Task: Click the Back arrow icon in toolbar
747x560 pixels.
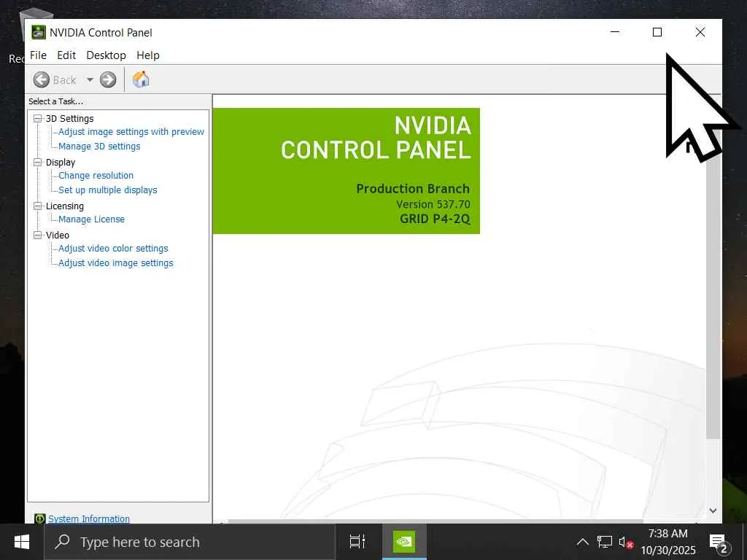Action: (42, 79)
